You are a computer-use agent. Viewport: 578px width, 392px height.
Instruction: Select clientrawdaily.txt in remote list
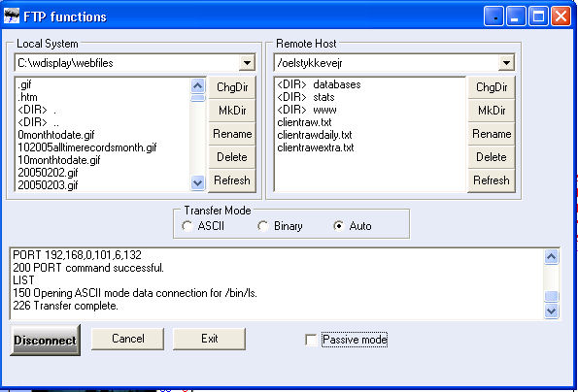tap(315, 135)
